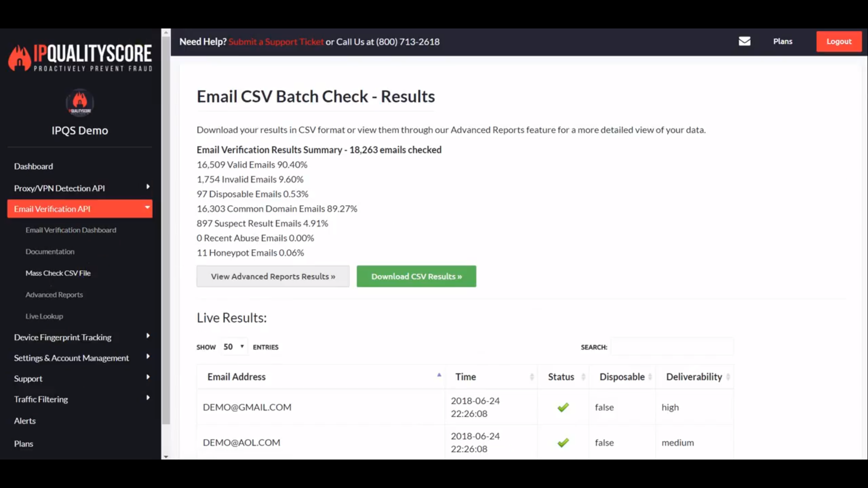
Task: Open the envelope messages icon
Action: 744,41
